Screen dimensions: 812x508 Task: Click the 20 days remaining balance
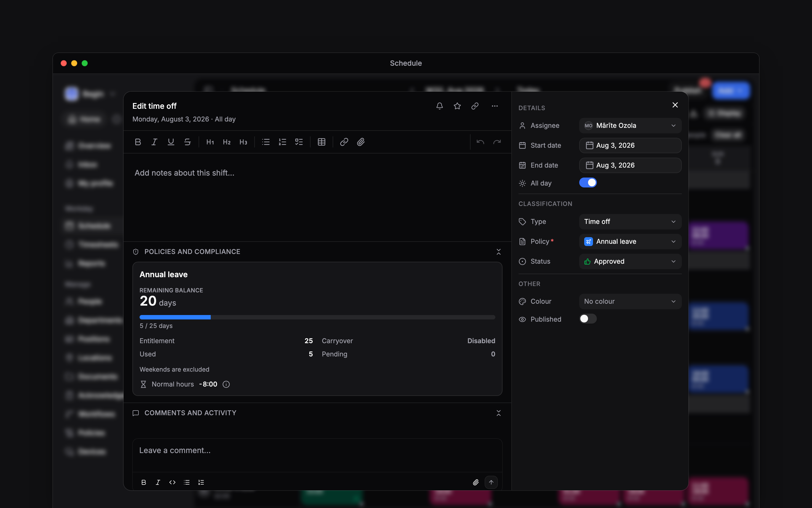[158, 301]
